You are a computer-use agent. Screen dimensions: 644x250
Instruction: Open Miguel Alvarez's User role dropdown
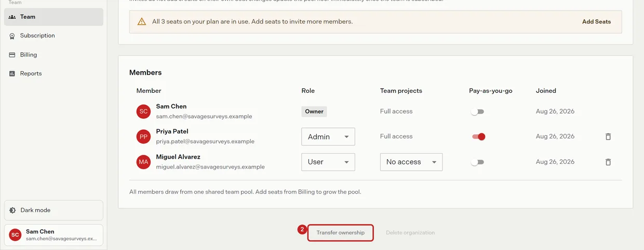(328, 162)
